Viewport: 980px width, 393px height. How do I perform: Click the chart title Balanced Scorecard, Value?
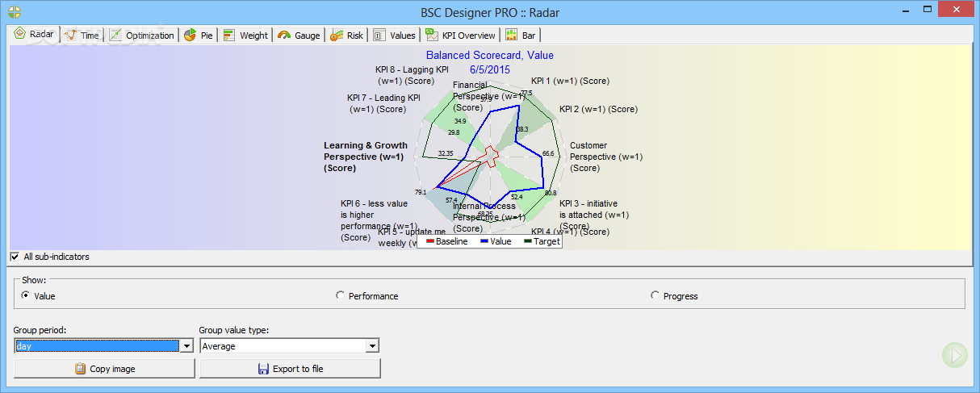click(x=490, y=56)
